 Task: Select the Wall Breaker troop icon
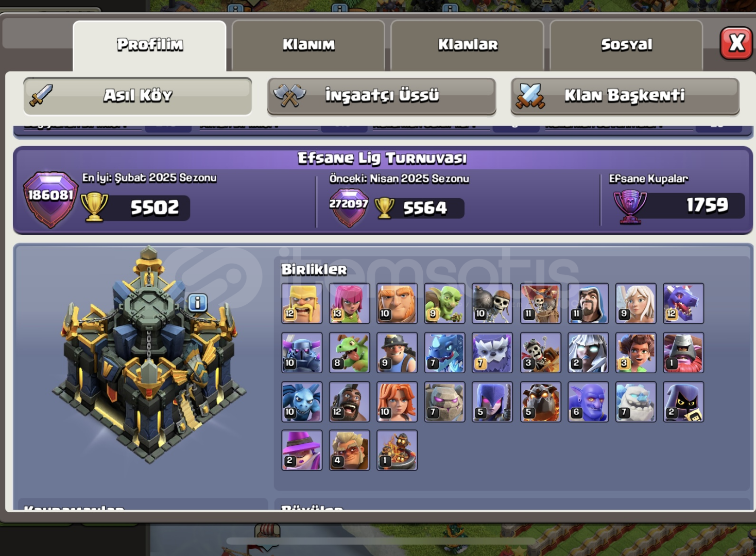492,303
